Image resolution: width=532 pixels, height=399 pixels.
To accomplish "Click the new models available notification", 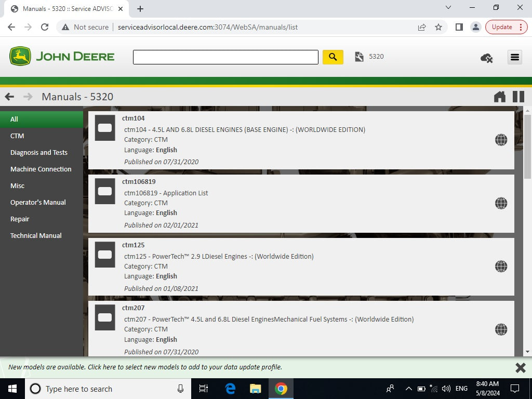I will (x=145, y=367).
